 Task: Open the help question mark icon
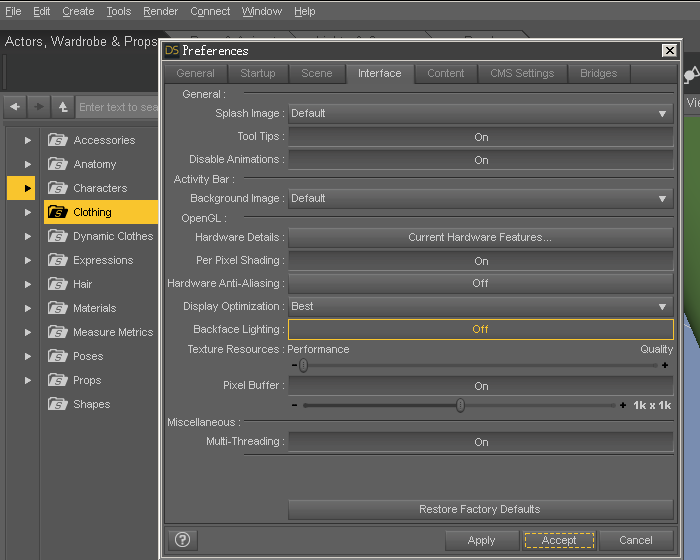[183, 539]
